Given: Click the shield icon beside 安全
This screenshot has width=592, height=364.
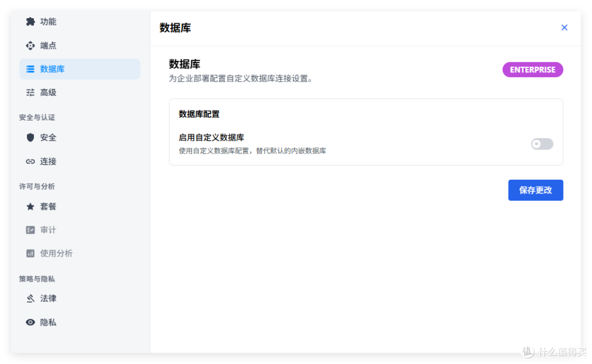Looking at the screenshot, I should 30,138.
